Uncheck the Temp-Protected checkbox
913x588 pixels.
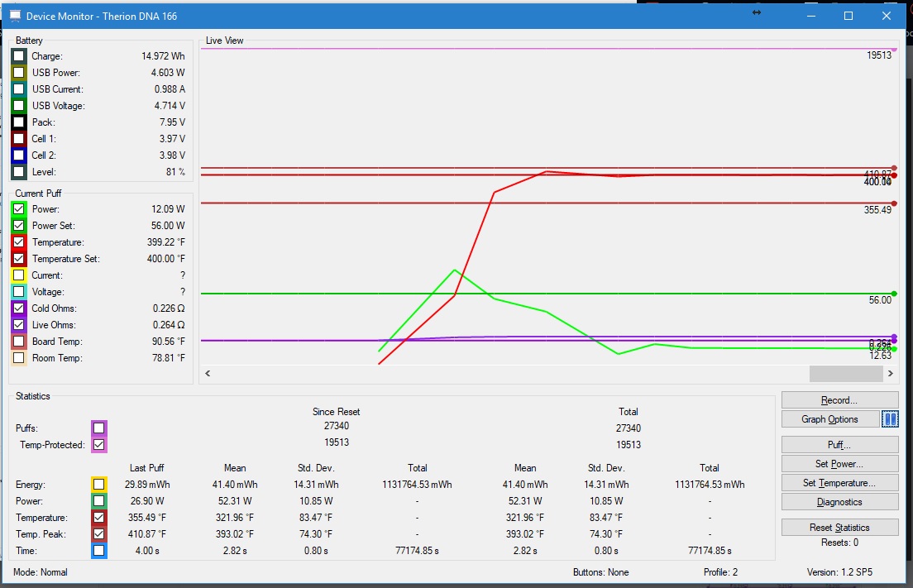pos(99,445)
